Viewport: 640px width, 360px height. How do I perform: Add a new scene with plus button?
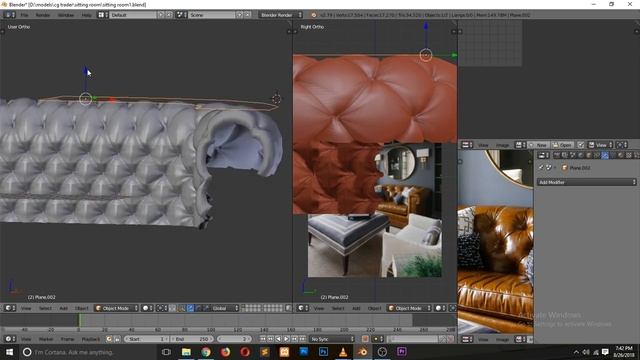pos(240,15)
